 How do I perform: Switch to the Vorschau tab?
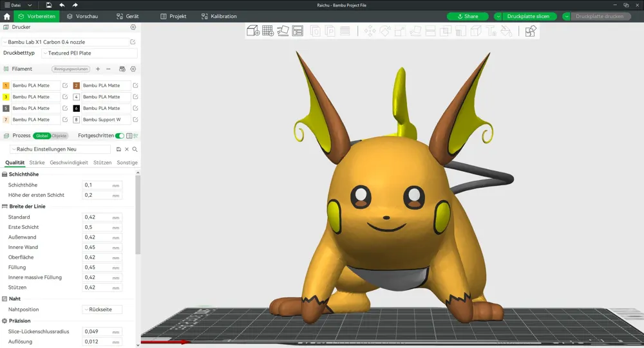tap(82, 16)
